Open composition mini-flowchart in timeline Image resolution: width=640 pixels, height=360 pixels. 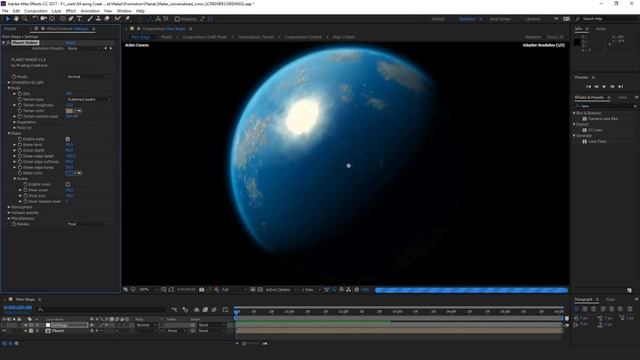click(174, 310)
